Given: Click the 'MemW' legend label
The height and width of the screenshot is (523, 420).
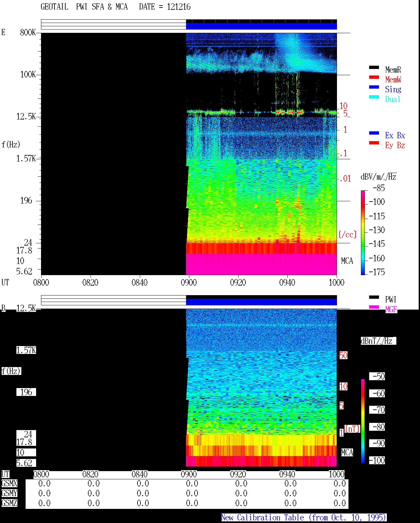Looking at the screenshot, I should coord(393,79).
